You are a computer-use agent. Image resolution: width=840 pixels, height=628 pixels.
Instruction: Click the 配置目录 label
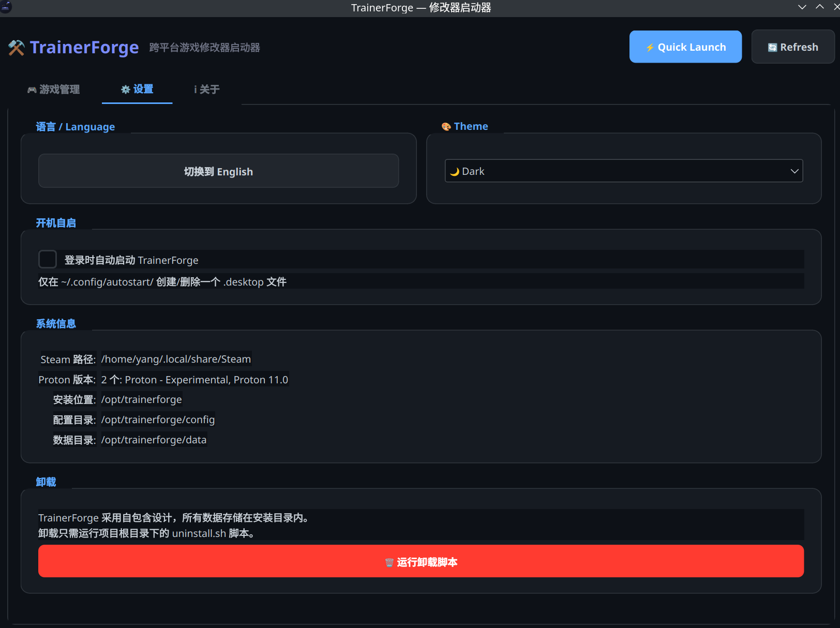tap(74, 420)
